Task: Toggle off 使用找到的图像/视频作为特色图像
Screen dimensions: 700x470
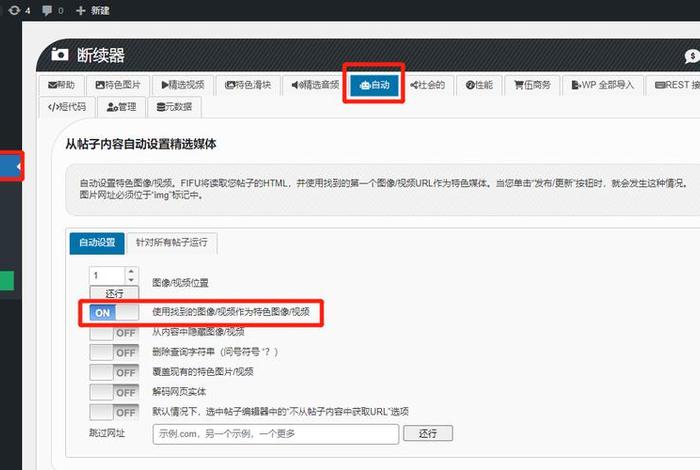Action: [x=114, y=312]
